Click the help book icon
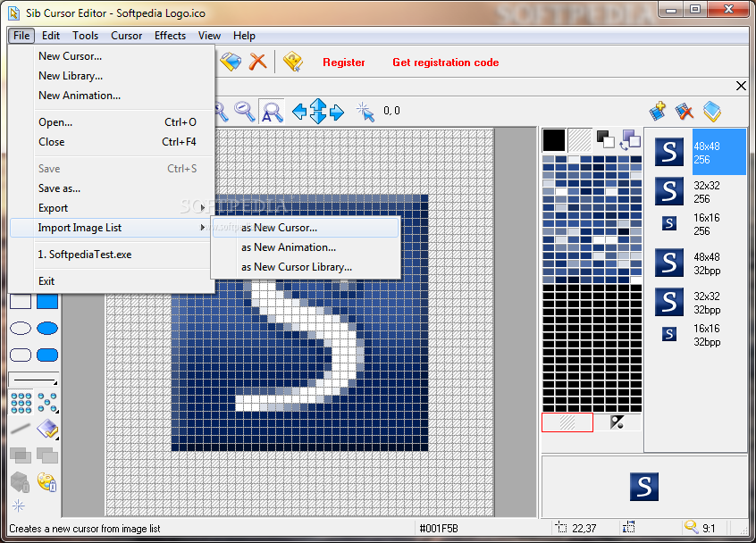This screenshot has height=543, width=756. [x=293, y=62]
